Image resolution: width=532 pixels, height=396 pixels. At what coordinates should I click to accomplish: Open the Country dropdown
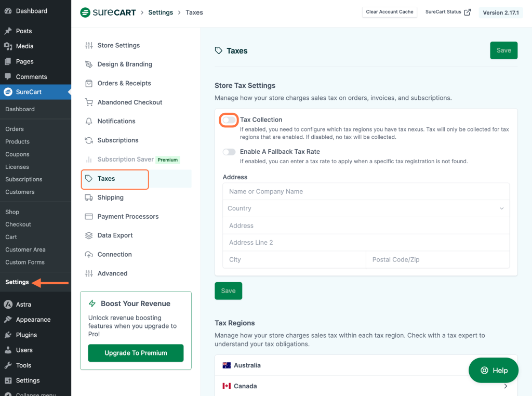pos(366,208)
